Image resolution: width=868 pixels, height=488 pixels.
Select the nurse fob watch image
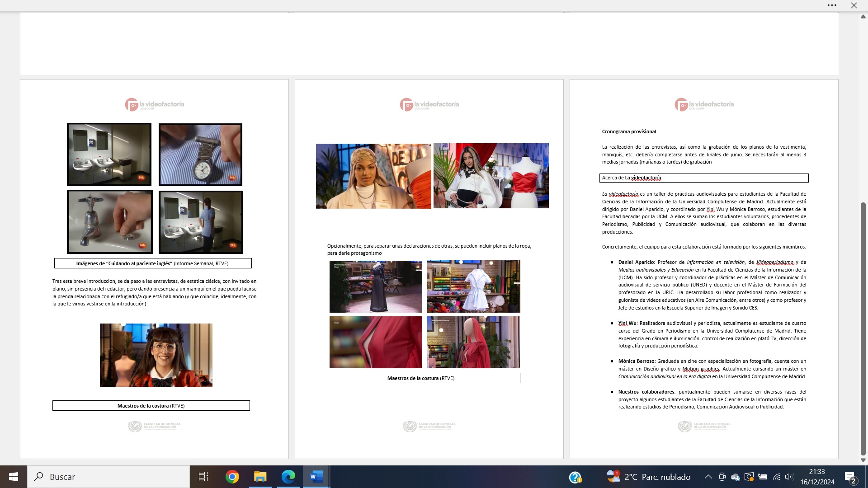[200, 155]
